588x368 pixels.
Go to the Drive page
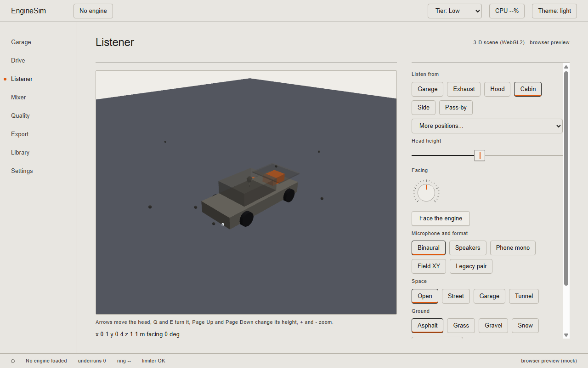point(18,60)
